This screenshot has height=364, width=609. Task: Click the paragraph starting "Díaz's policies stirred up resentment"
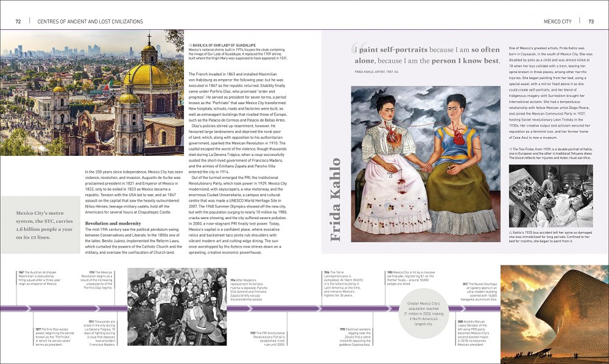coord(238,149)
